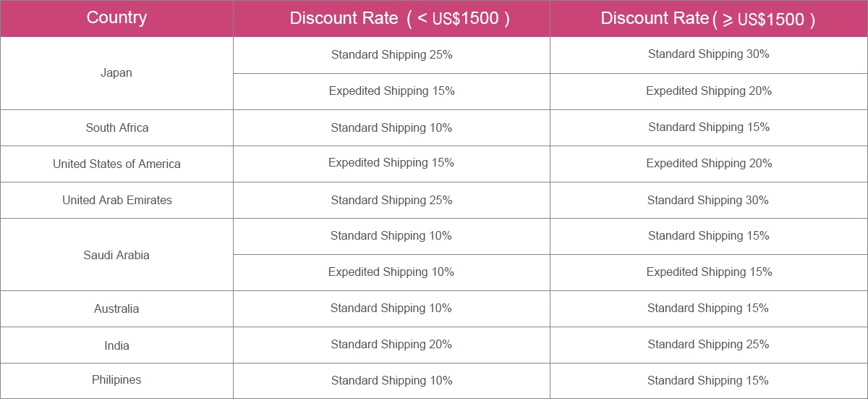Click the Country column header
The image size is (868, 399).
[x=116, y=18]
